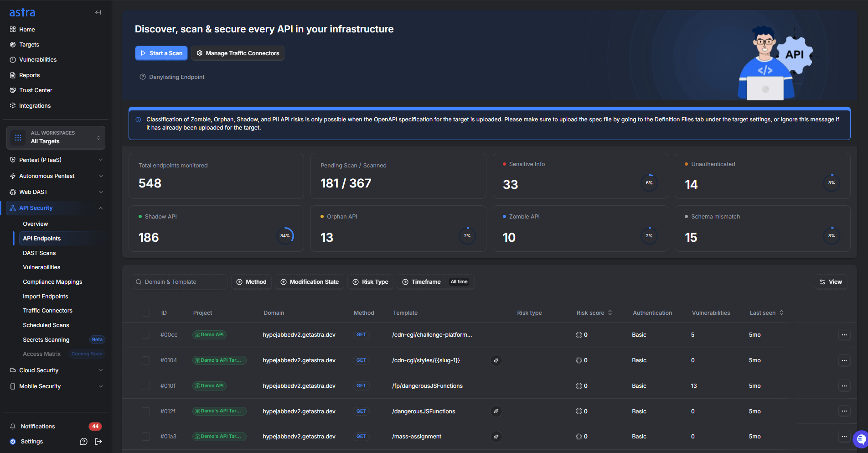Open Import Endpoints page
The height and width of the screenshot is (453, 868).
point(46,297)
